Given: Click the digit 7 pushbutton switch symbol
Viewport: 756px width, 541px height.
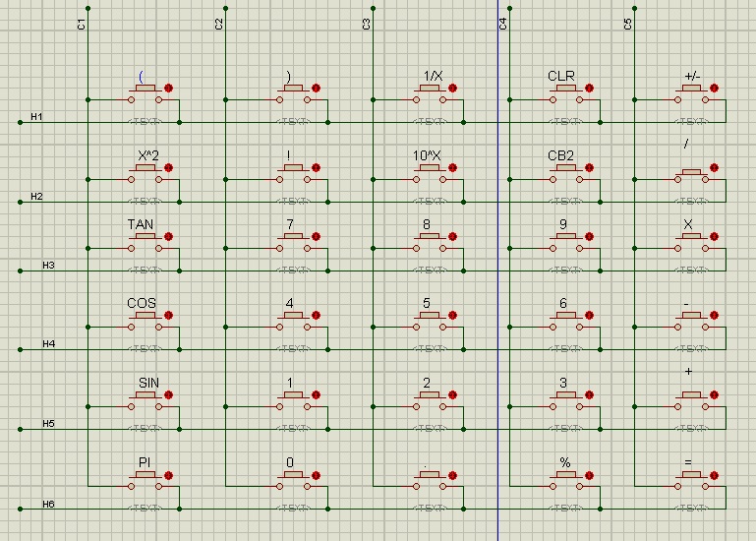Looking at the screenshot, I should (x=293, y=243).
